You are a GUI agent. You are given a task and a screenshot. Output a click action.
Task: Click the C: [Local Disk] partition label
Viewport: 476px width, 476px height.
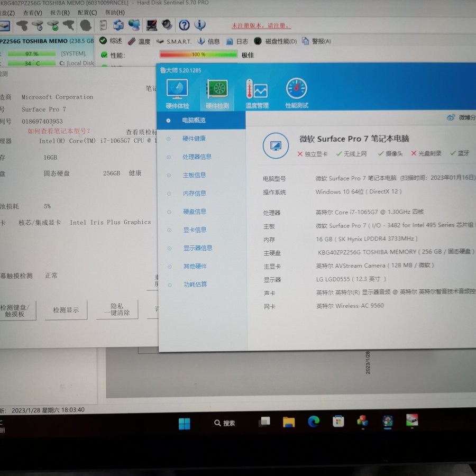77,63
